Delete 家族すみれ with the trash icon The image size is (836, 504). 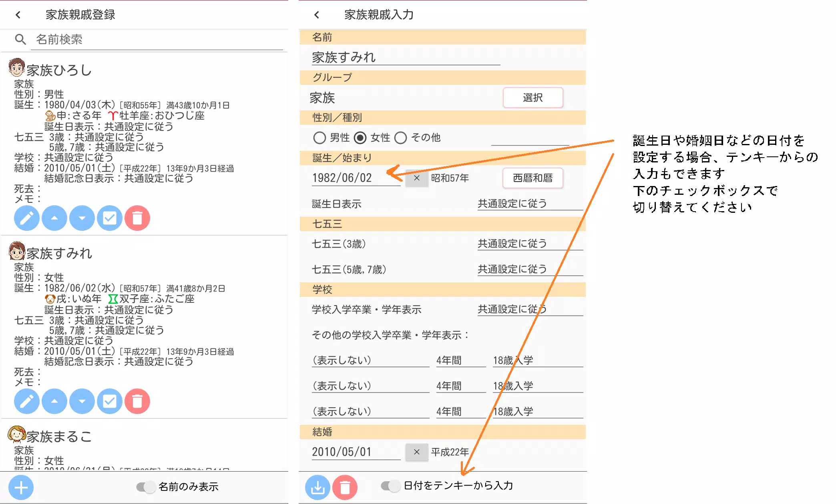click(x=137, y=401)
